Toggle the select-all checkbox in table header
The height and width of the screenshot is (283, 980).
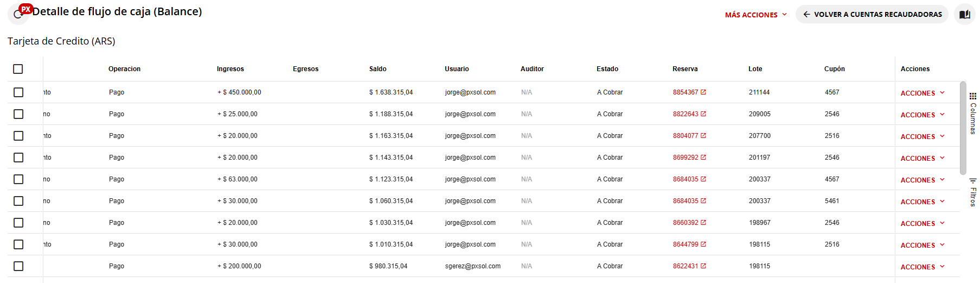tap(18, 69)
